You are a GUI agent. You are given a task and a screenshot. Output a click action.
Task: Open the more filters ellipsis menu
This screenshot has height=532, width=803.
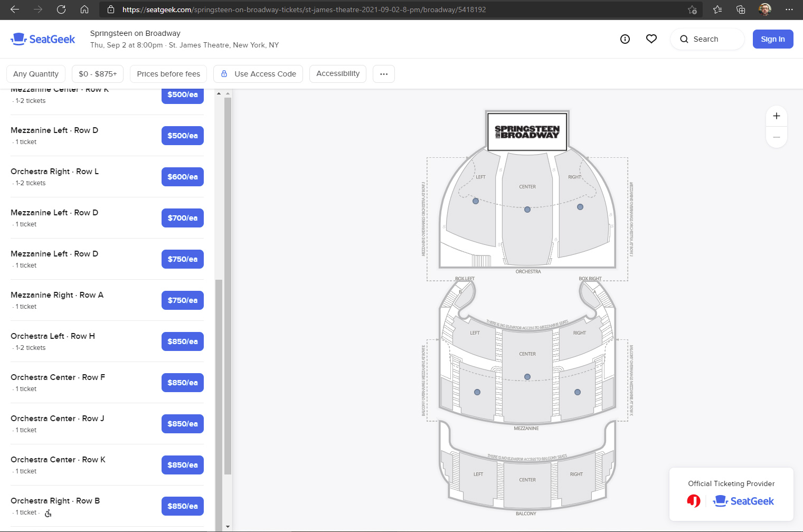(384, 74)
